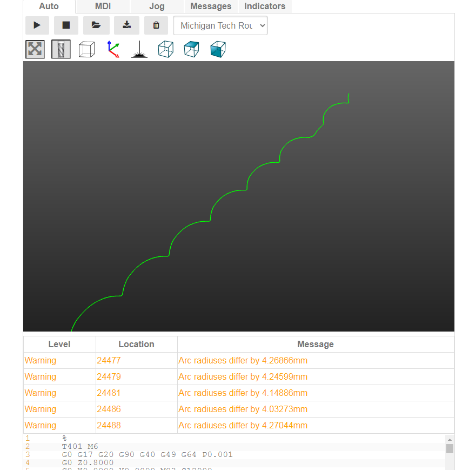Delete the program with trash icon
Screen dimensions: 476x470
(x=156, y=25)
